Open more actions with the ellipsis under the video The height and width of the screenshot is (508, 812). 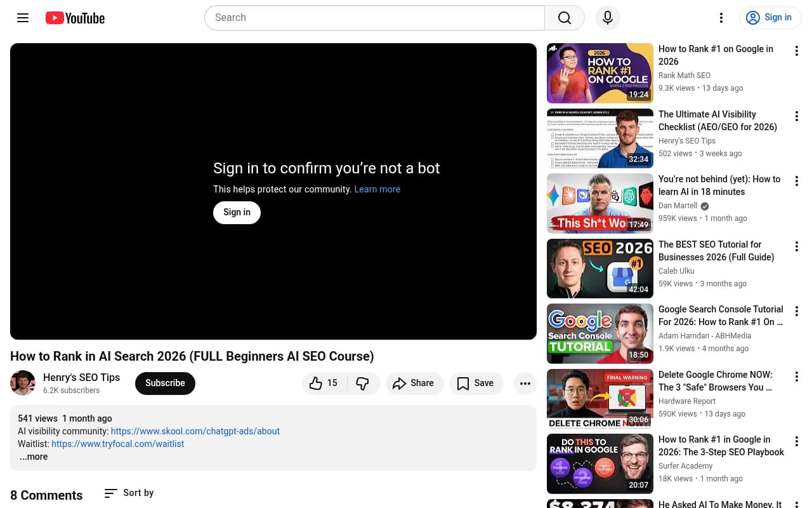(x=525, y=383)
